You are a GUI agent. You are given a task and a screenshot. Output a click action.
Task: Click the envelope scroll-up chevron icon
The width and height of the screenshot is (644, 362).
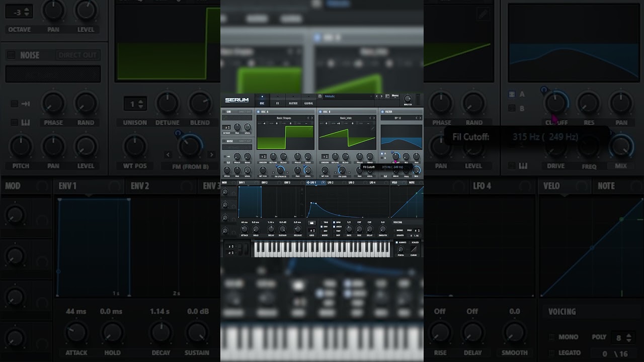(302, 194)
